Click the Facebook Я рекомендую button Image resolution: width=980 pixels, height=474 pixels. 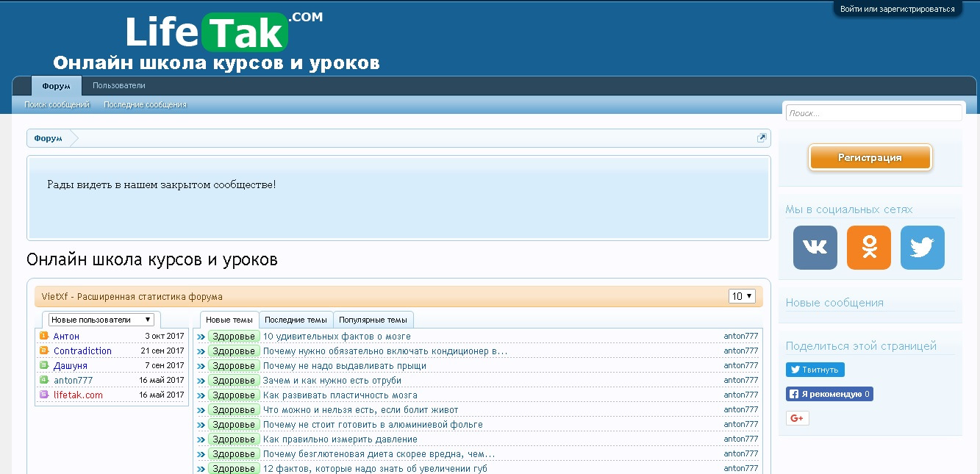point(829,394)
